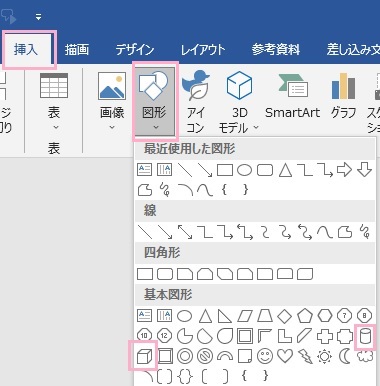This screenshot has width=380, height=386.
Task: Insert the lightning bolt shape
Action: (x=305, y=356)
